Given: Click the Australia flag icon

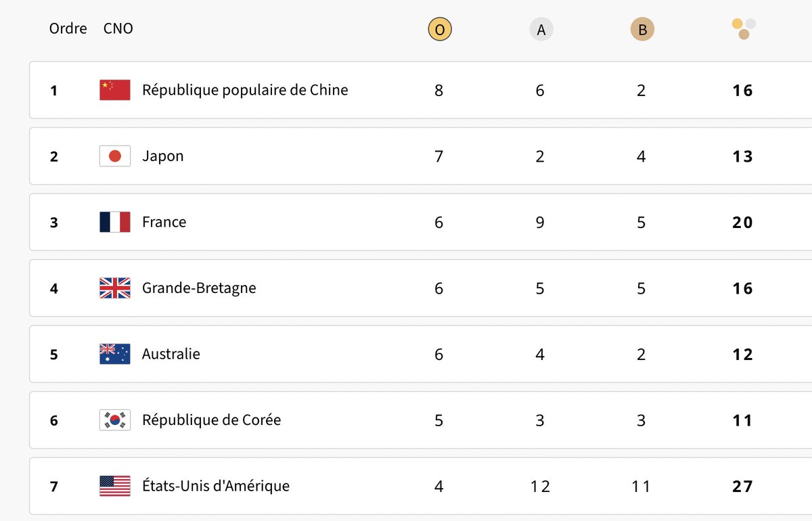Looking at the screenshot, I should click(115, 354).
